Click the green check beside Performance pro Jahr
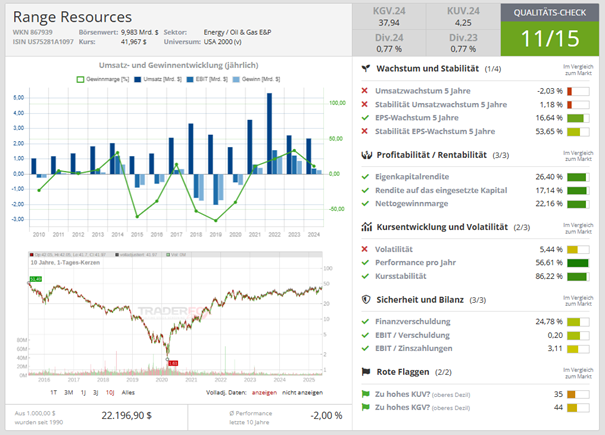Screen dimensions: 605x435 tap(365, 262)
